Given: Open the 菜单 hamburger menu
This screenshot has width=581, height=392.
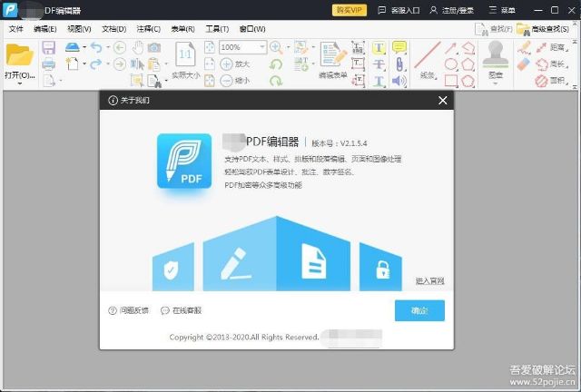Looking at the screenshot, I should tap(502, 10).
